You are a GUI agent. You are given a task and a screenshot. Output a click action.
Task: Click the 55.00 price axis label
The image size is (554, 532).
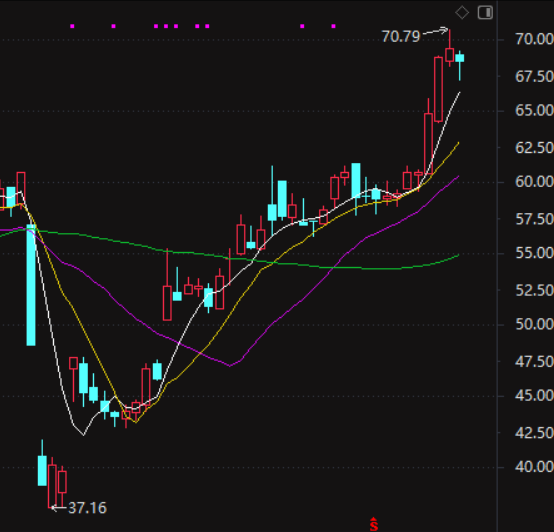534,253
